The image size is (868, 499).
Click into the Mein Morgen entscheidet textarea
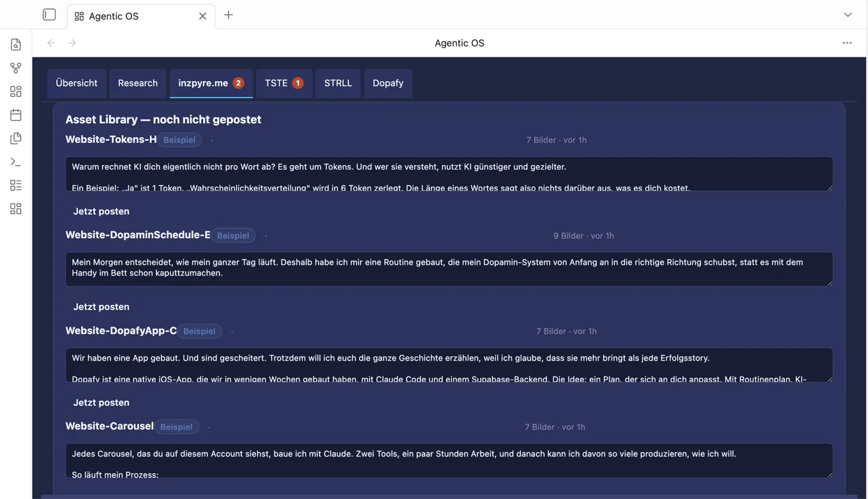449,269
